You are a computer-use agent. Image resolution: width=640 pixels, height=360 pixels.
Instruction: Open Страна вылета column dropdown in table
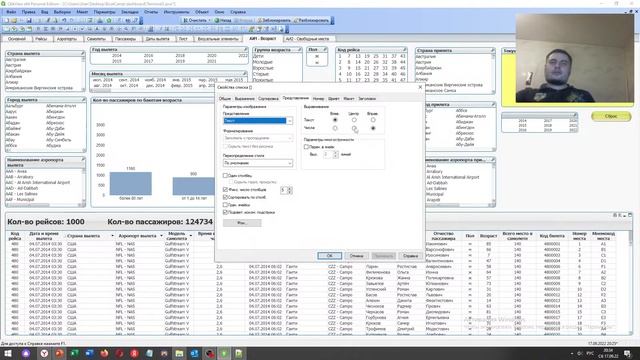pos(112,236)
